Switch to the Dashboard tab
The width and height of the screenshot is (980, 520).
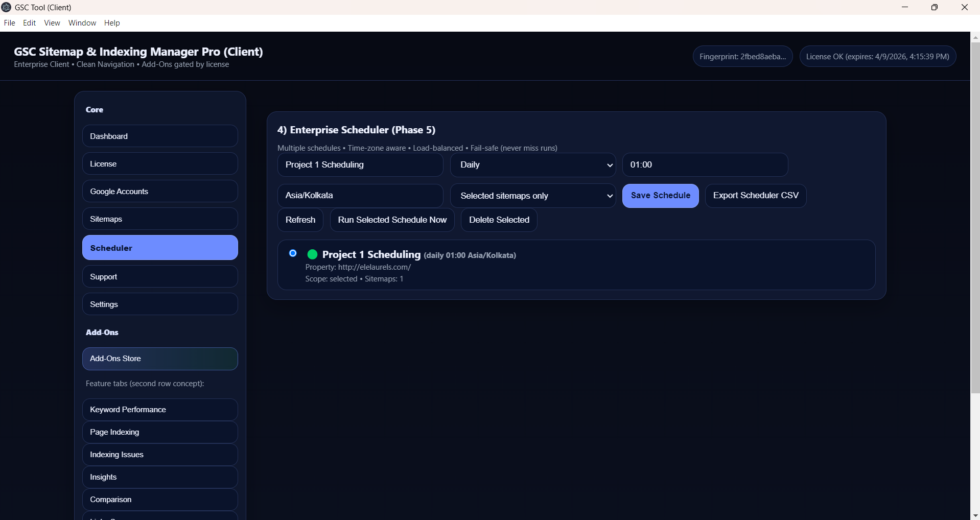pyautogui.click(x=160, y=136)
